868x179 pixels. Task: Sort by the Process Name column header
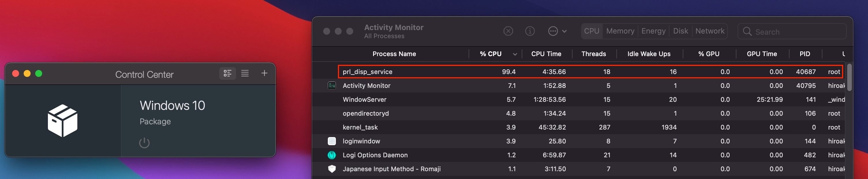point(394,54)
